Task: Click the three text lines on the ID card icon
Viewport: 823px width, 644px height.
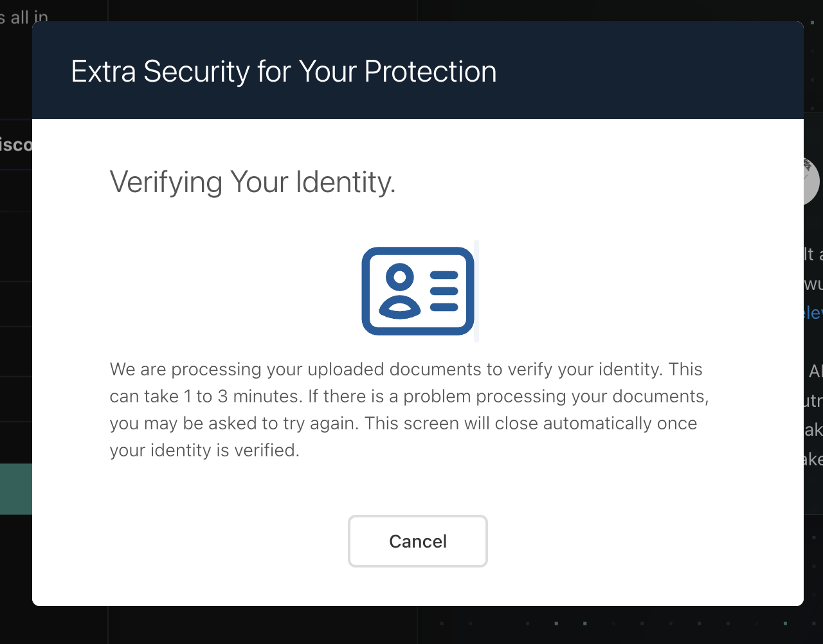Action: click(444, 291)
